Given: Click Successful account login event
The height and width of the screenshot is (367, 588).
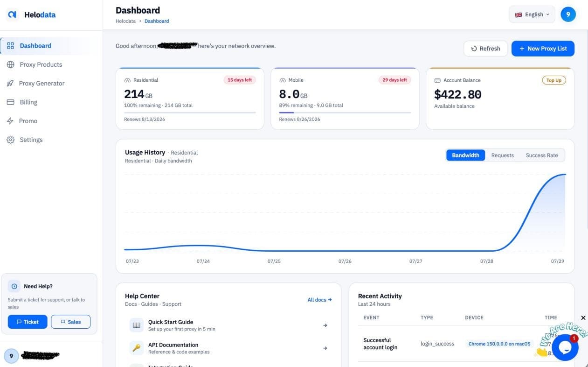Looking at the screenshot, I should pos(380,344).
